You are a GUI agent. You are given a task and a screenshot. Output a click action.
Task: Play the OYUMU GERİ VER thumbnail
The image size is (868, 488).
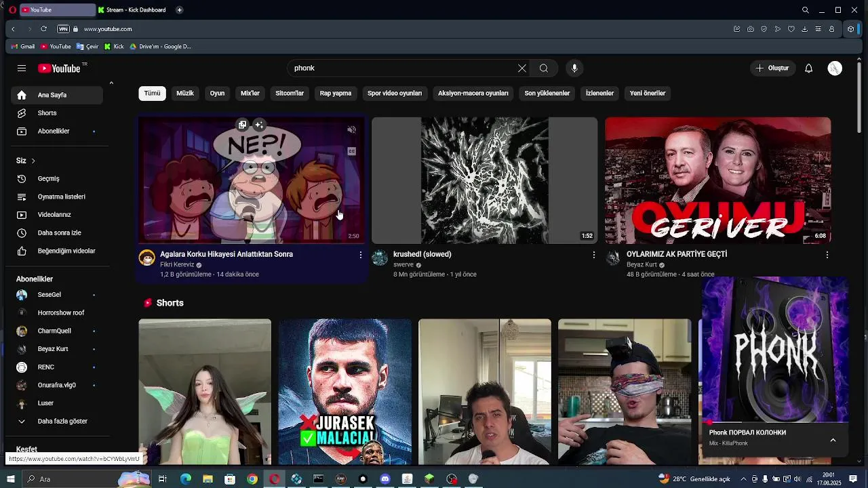click(717, 180)
